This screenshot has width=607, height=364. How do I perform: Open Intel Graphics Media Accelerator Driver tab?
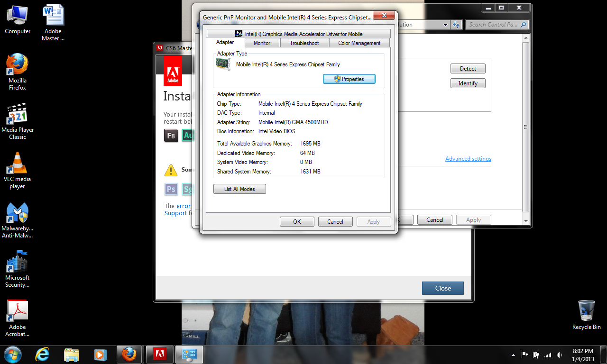click(x=299, y=34)
